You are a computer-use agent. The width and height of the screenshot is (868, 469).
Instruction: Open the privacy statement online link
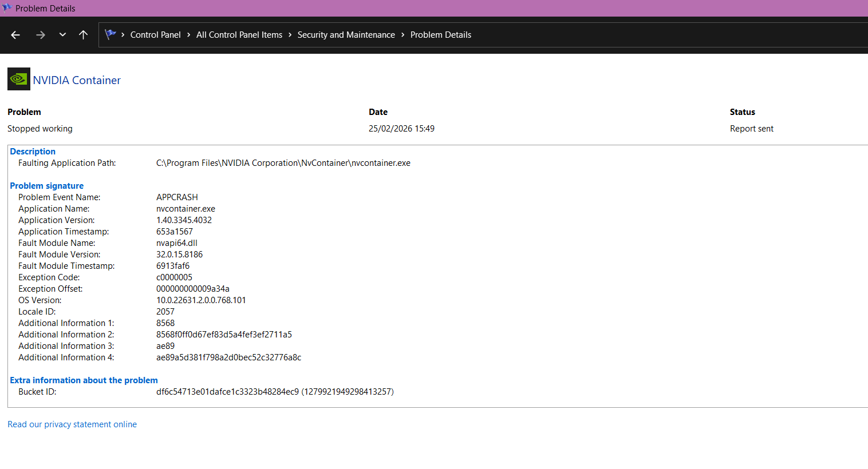(72, 424)
